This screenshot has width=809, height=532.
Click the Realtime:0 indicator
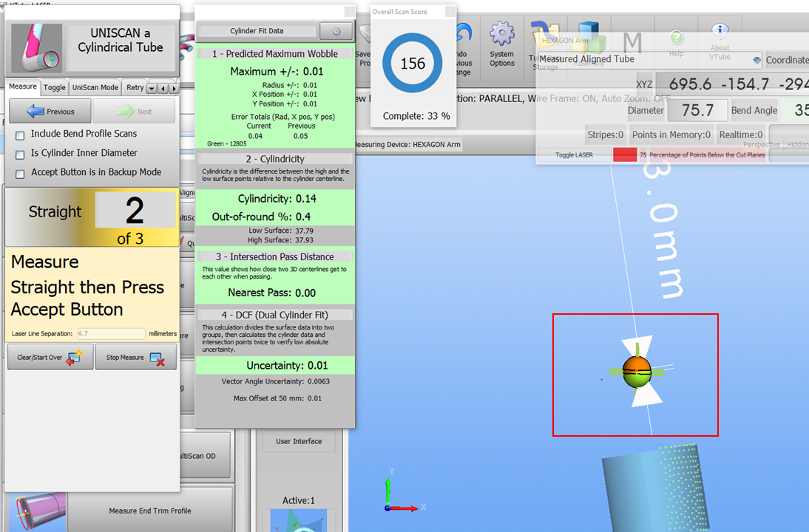741,135
